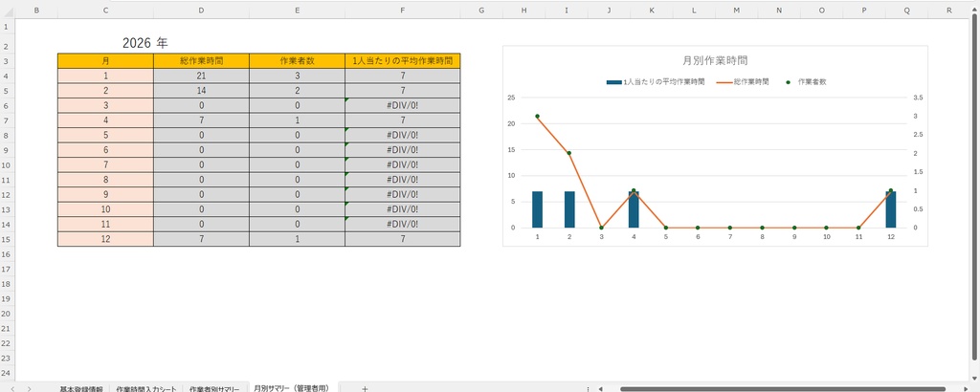Click legend entry 作業者数 in chart
The width and height of the screenshot is (980, 392).
807,82
